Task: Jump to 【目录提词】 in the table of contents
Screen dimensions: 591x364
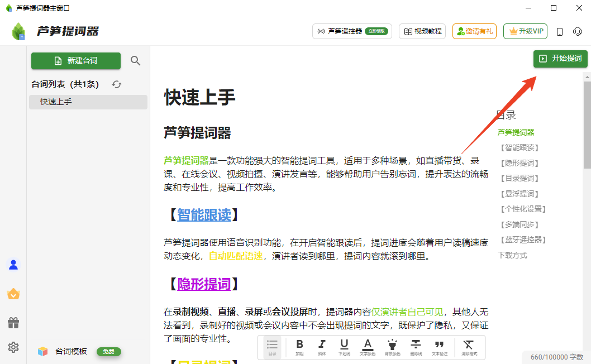Action: coord(519,178)
